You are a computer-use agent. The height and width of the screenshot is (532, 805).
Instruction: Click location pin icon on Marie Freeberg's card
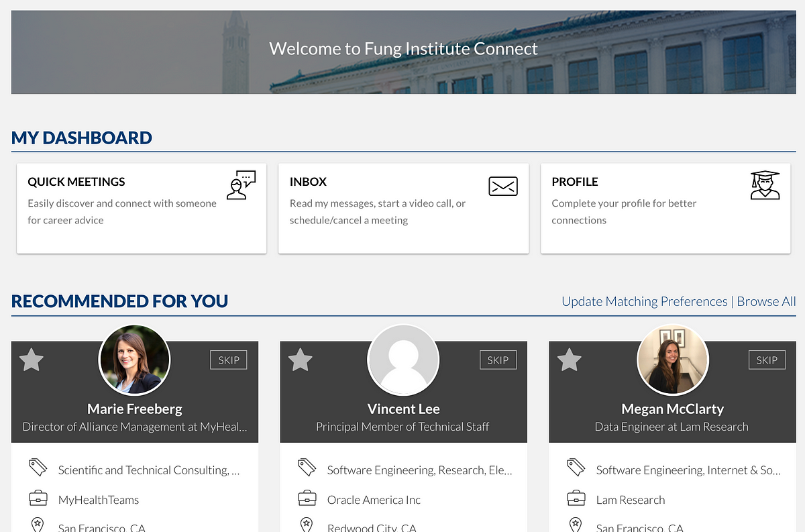(x=38, y=525)
